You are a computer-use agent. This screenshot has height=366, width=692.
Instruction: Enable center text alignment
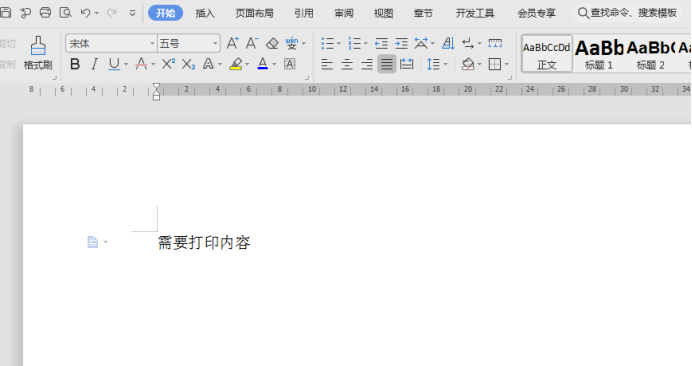click(x=347, y=64)
